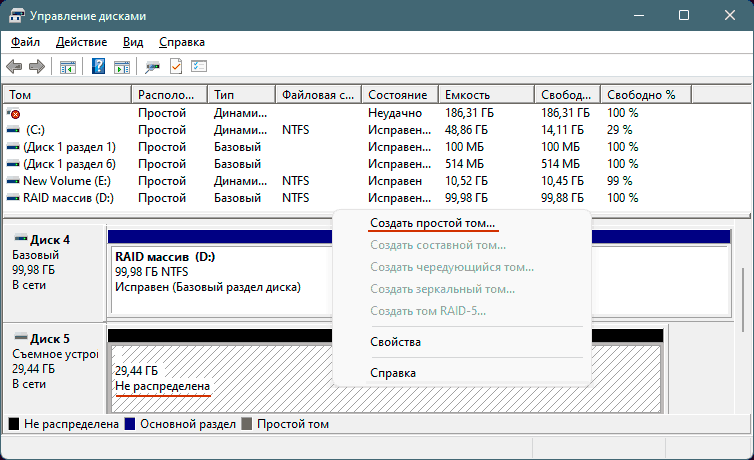Click disabled Создать том RAID-5... entry
Viewport: 754px width, 460px height.
click(428, 311)
